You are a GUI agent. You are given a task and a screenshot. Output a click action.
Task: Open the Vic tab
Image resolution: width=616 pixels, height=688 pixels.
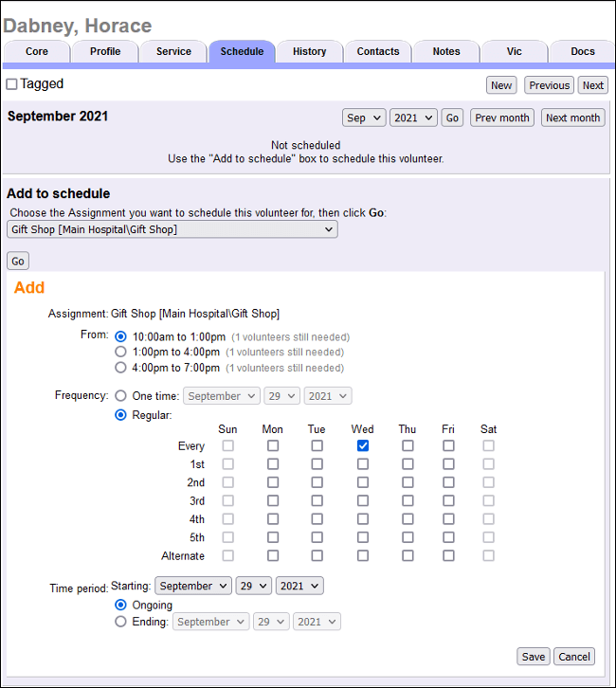(515, 52)
